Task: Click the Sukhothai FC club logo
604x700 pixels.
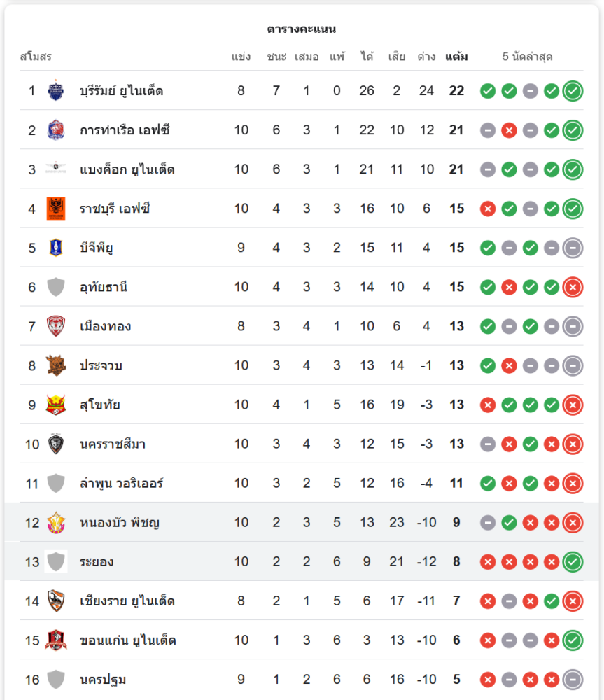Action: click(56, 405)
